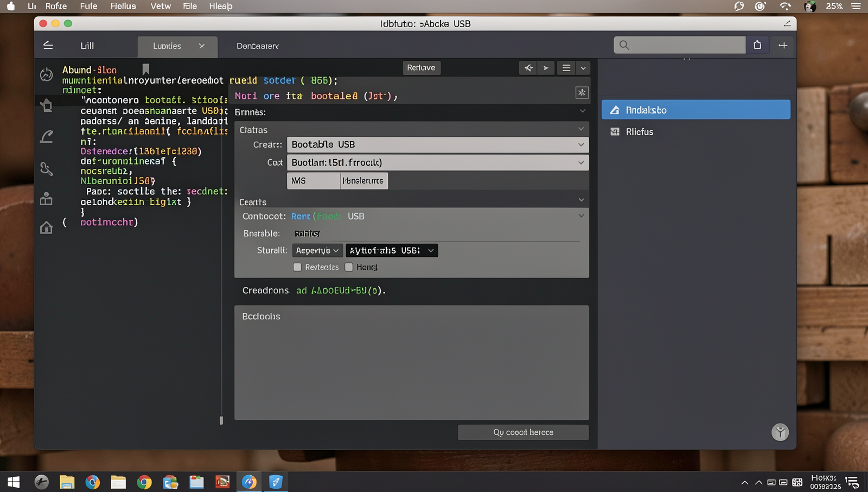
Task: Close the Lupdies tab
Action: (202, 46)
